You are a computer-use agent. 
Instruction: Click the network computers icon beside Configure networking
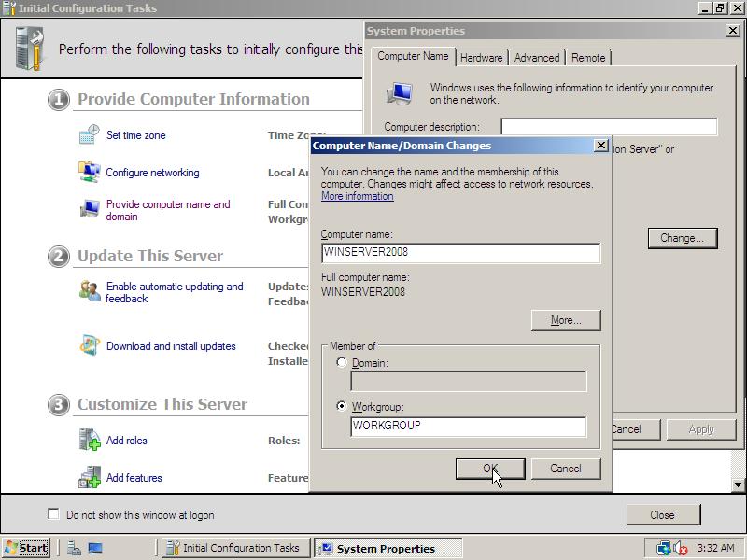click(x=89, y=172)
